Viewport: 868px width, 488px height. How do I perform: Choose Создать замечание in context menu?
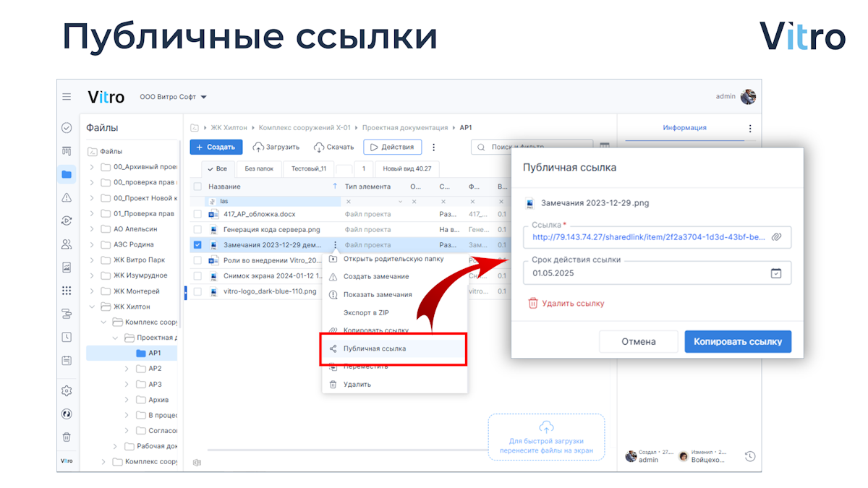[x=394, y=277]
